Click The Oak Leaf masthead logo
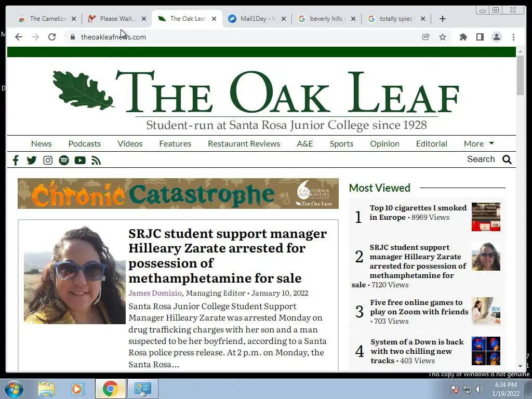The width and height of the screenshot is (532, 399). click(256, 100)
